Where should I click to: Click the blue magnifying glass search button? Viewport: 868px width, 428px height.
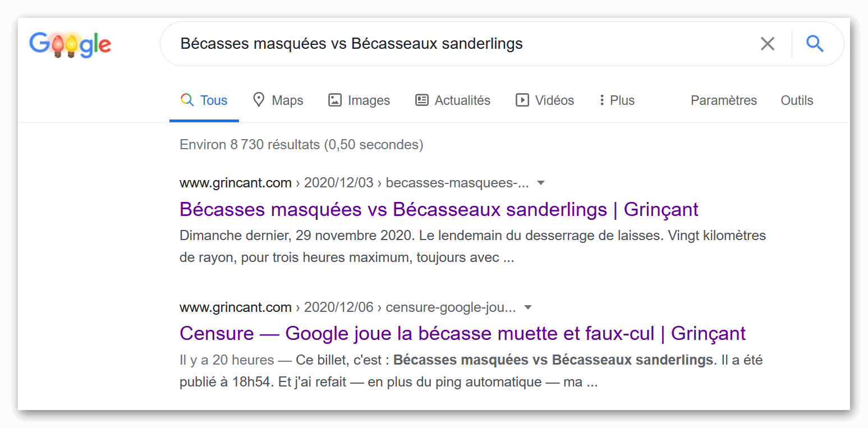(815, 44)
